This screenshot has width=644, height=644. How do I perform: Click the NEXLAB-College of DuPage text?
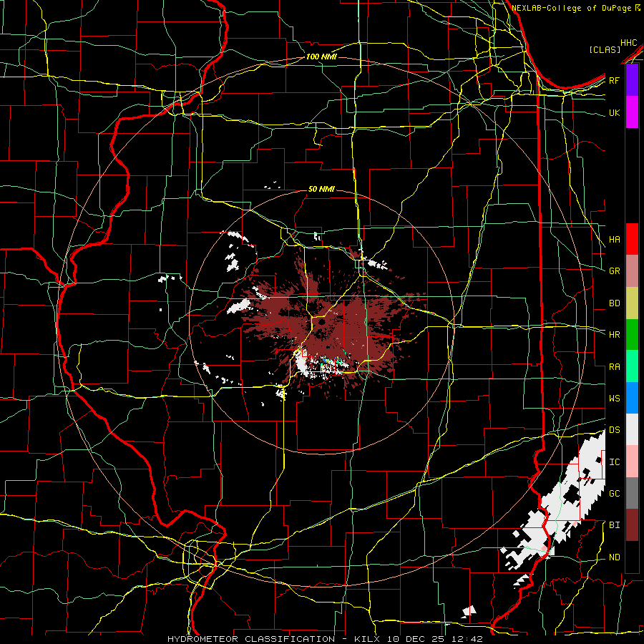click(572, 8)
